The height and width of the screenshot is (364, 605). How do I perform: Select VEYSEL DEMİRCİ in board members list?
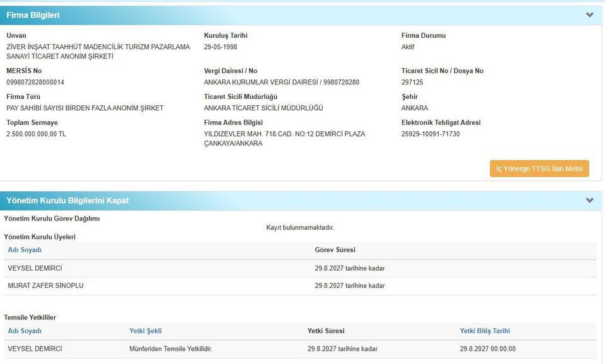[35, 268]
